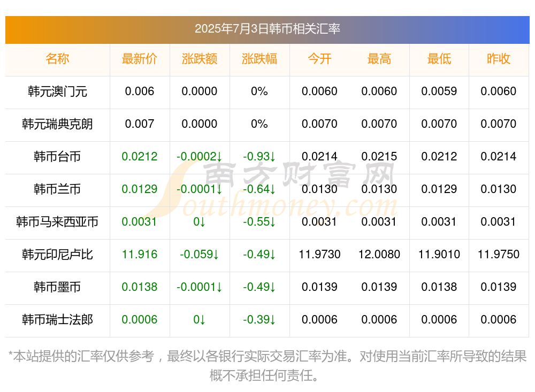Click the 0↓ change in 韩币瑞士法郎 row
Screen dimensions: 535x392
[x=200, y=320]
